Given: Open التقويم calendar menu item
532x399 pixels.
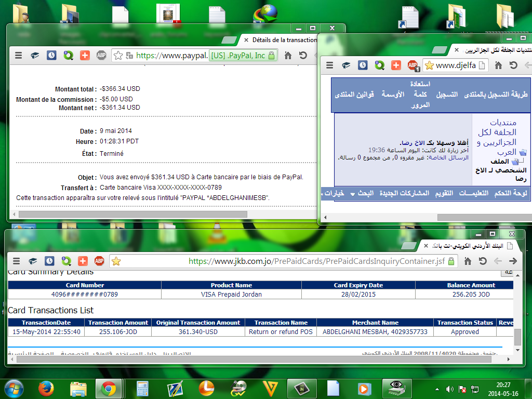Looking at the screenshot, I should (444, 193).
